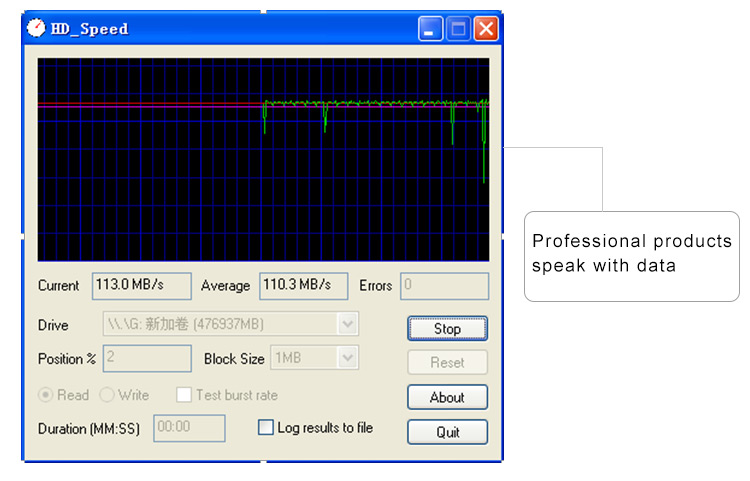Open the About dialog
Viewport: 750px width, 481px height.
point(447,397)
